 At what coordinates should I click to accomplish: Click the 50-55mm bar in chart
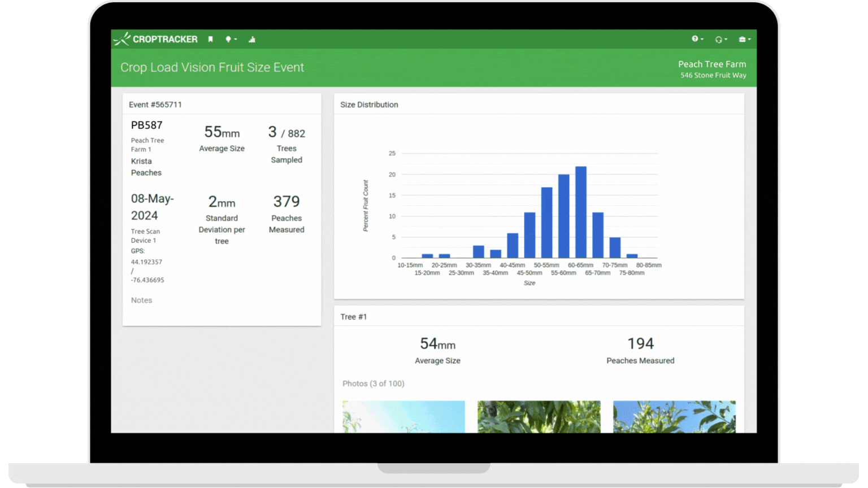coord(546,223)
